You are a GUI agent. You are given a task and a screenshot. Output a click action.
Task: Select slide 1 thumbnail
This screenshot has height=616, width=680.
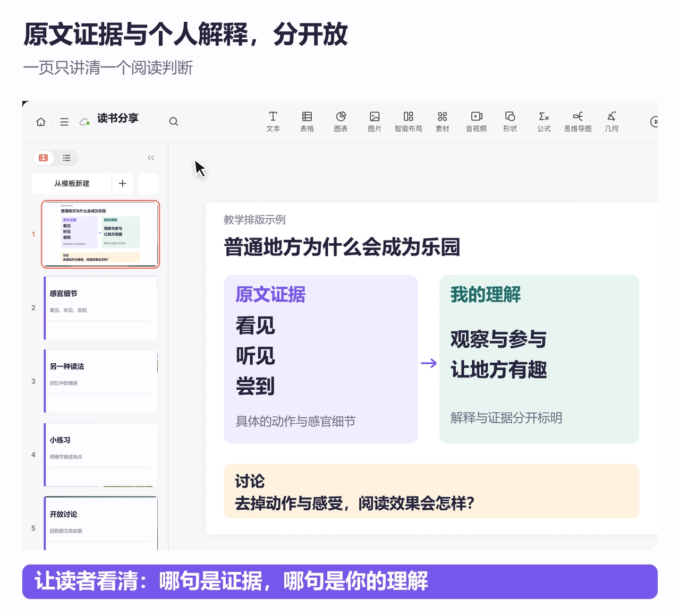(100, 234)
